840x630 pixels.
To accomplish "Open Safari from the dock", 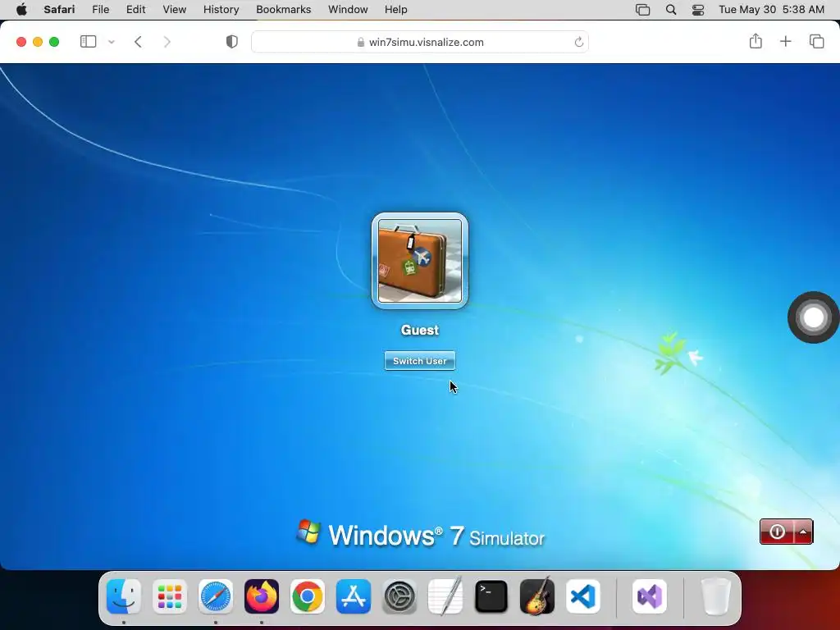I will (216, 596).
